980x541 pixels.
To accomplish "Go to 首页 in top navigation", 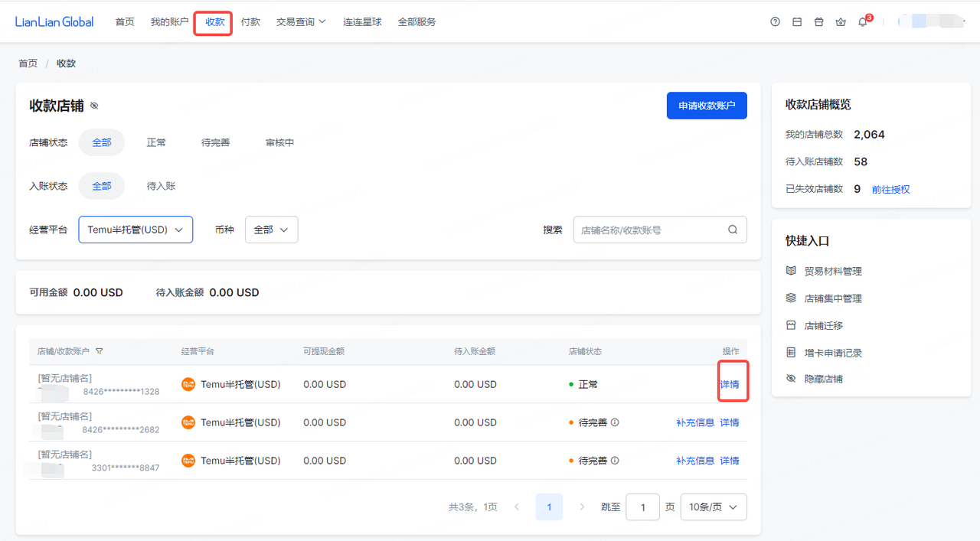I will [x=125, y=22].
